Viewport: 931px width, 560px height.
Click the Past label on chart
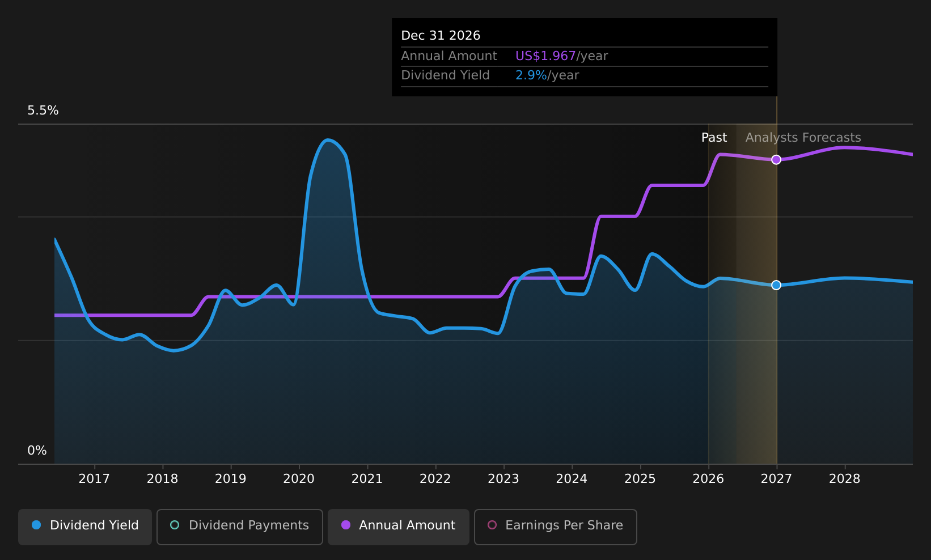(x=714, y=138)
